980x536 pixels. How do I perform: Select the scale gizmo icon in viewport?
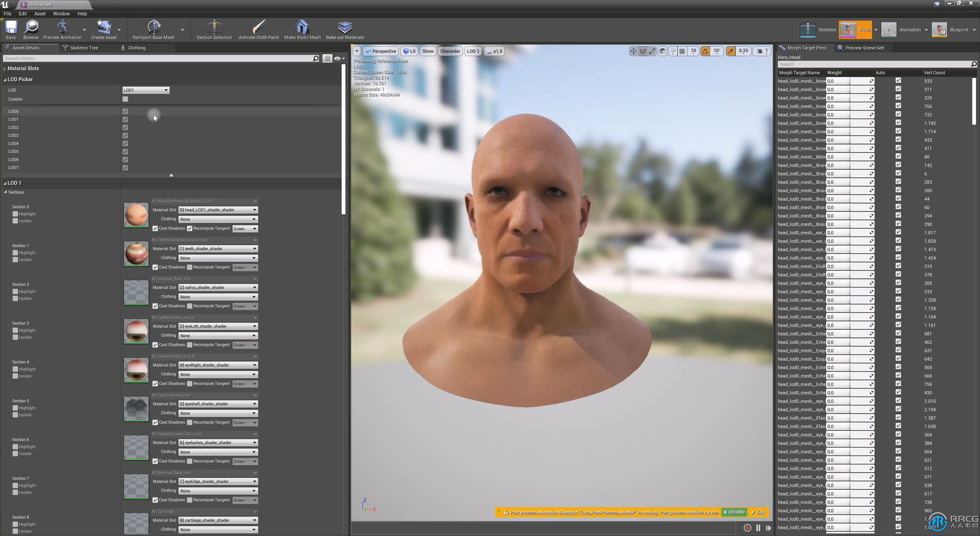653,51
